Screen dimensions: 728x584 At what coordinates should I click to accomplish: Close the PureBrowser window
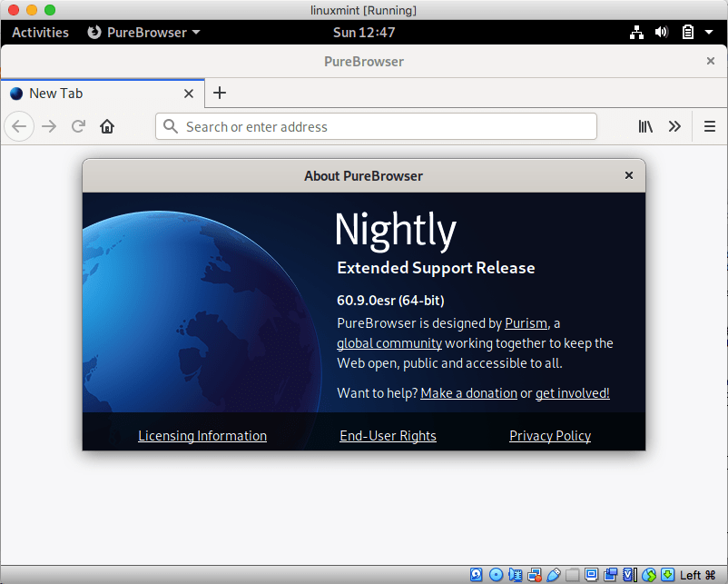click(711, 61)
